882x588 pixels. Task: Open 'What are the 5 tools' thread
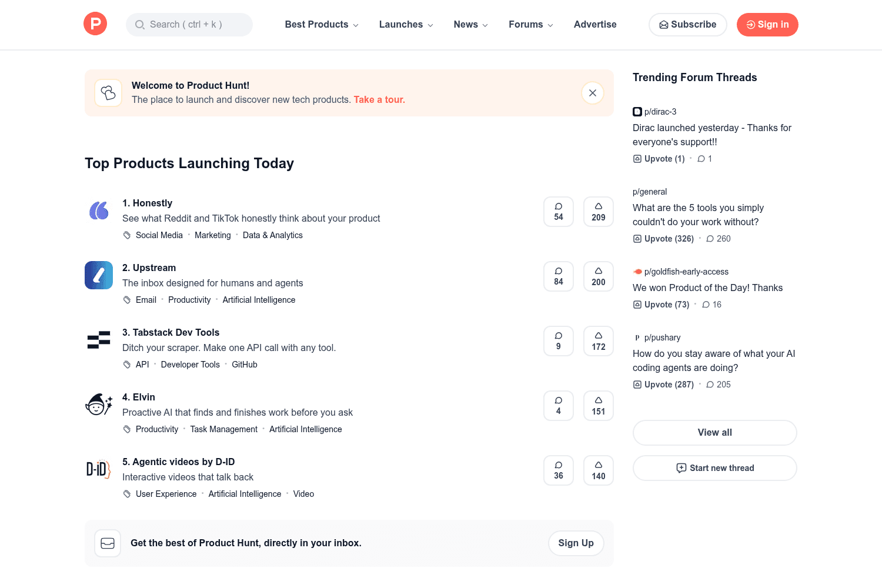coord(699,215)
